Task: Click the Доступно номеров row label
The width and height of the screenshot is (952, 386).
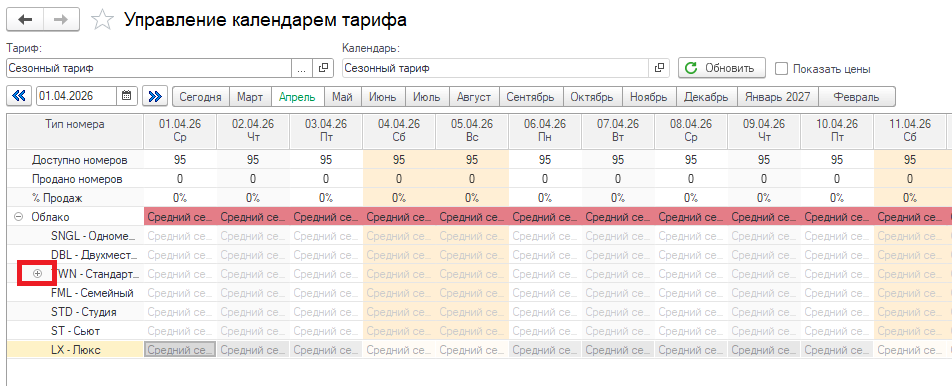Action: coord(80,160)
